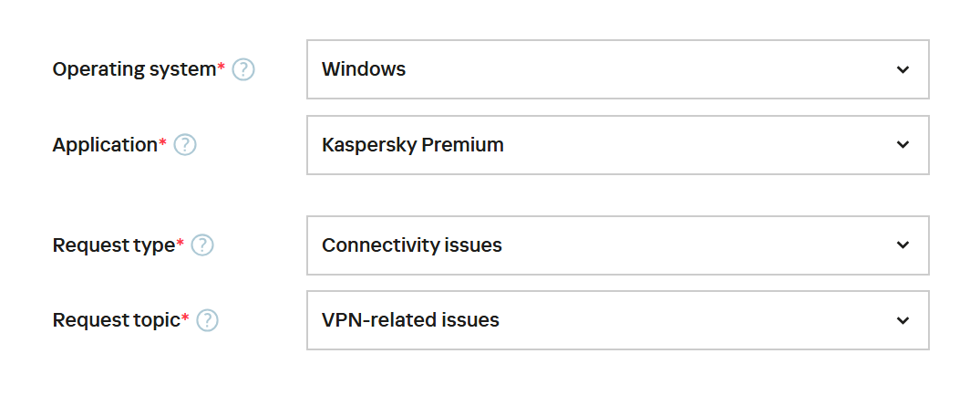
Task: Click the "VPN-related issues" selected value
Action: 410,320
